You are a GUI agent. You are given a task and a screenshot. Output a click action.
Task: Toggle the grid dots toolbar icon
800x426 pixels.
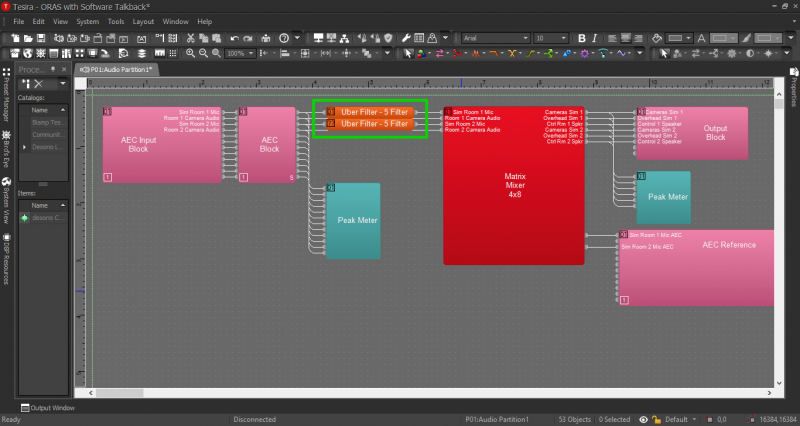tap(173, 53)
